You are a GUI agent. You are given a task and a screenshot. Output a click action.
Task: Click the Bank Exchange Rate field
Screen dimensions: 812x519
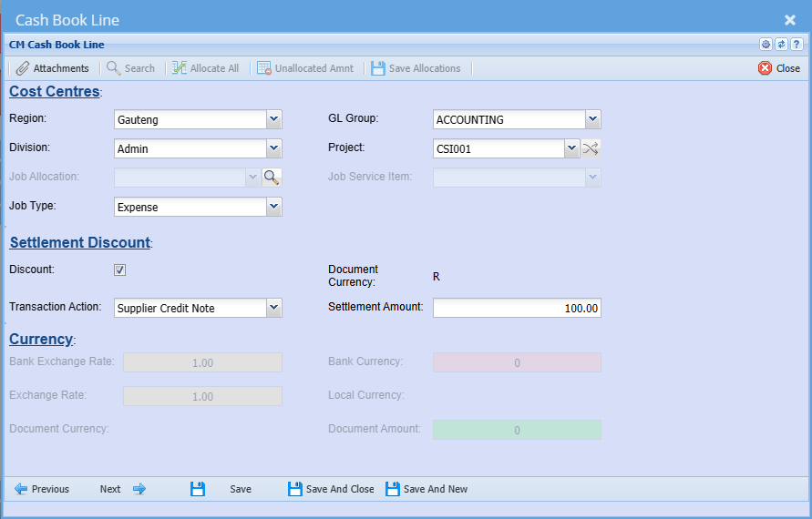click(202, 362)
